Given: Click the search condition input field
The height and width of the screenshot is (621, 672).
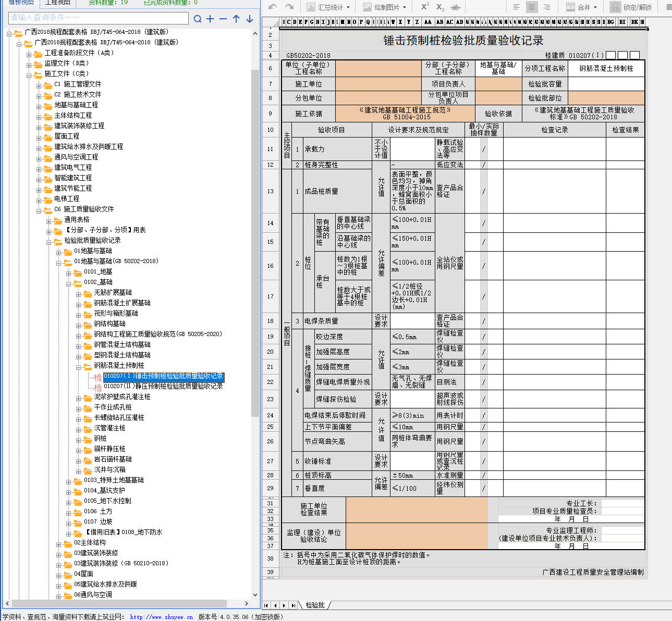Looking at the screenshot, I should pyautogui.click(x=98, y=18).
